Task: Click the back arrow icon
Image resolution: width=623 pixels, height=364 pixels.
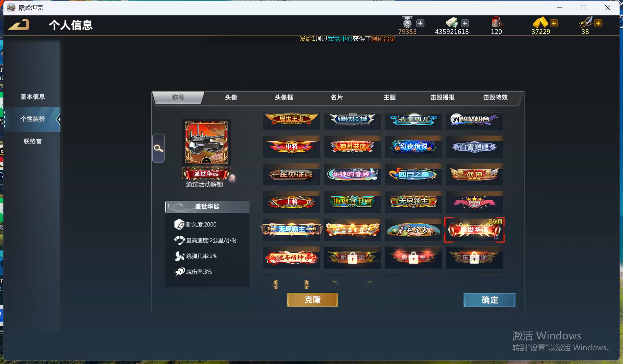Action: point(18,25)
